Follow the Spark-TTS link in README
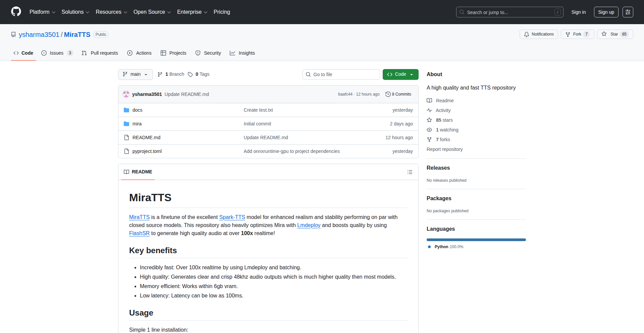This screenshot has height=333, width=644. click(232, 217)
